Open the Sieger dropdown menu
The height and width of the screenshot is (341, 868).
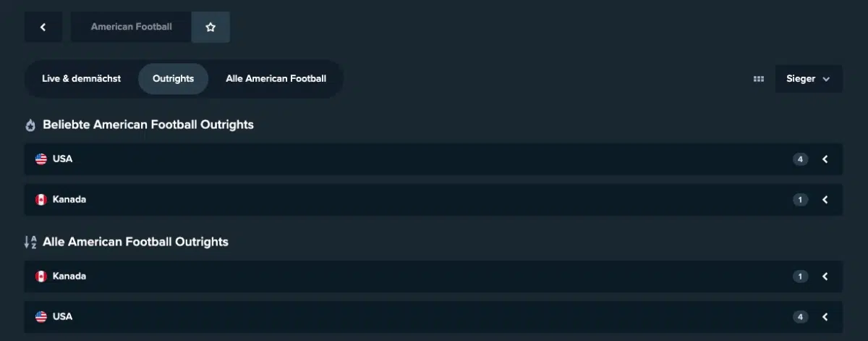tap(808, 79)
